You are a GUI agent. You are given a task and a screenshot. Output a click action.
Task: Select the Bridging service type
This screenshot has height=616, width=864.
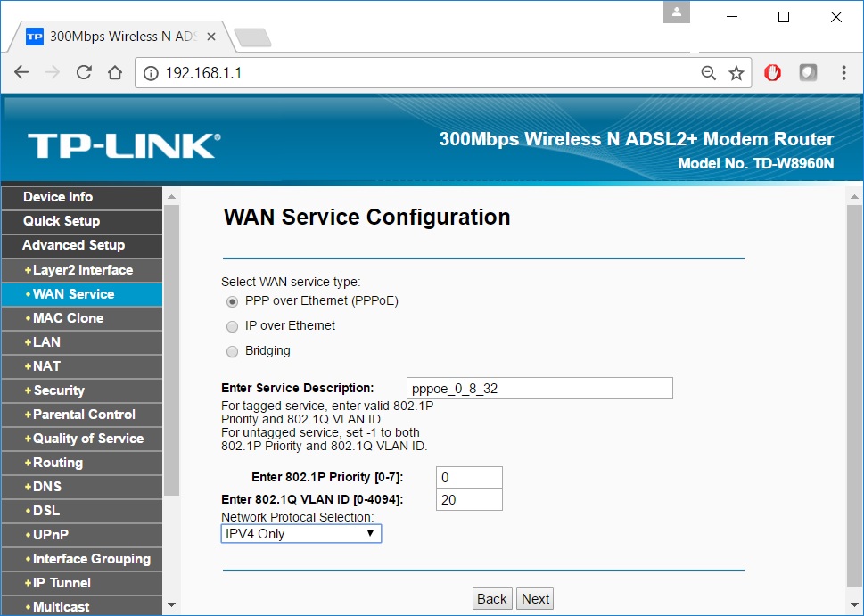tap(233, 351)
